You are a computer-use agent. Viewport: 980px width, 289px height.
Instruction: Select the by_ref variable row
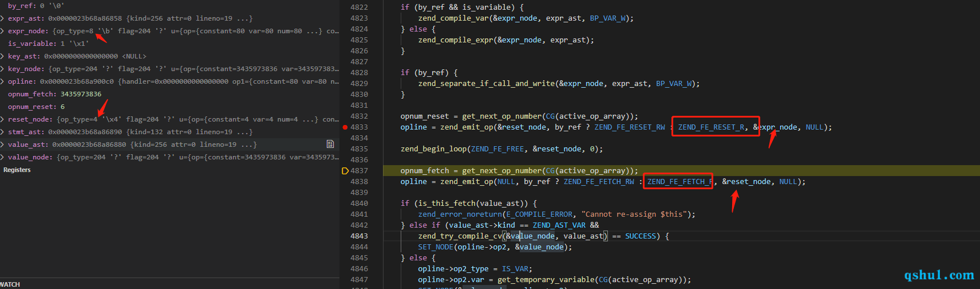click(169, 6)
